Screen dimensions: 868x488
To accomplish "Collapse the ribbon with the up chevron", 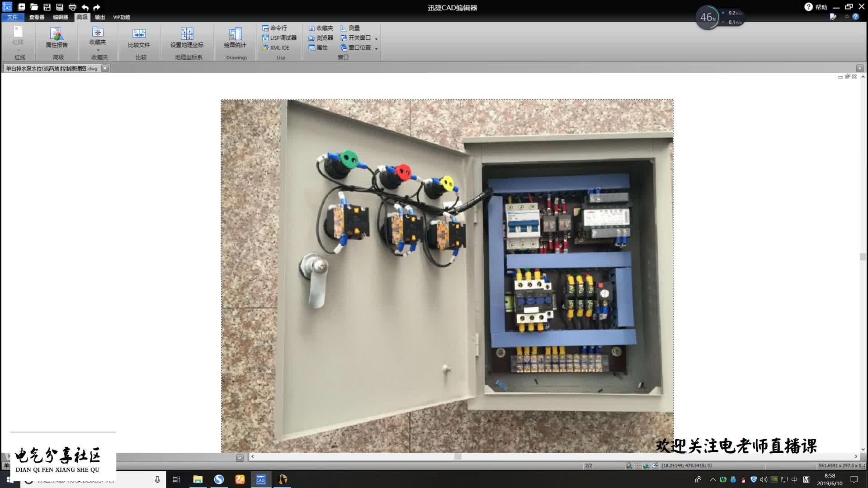I will pyautogui.click(x=847, y=17).
